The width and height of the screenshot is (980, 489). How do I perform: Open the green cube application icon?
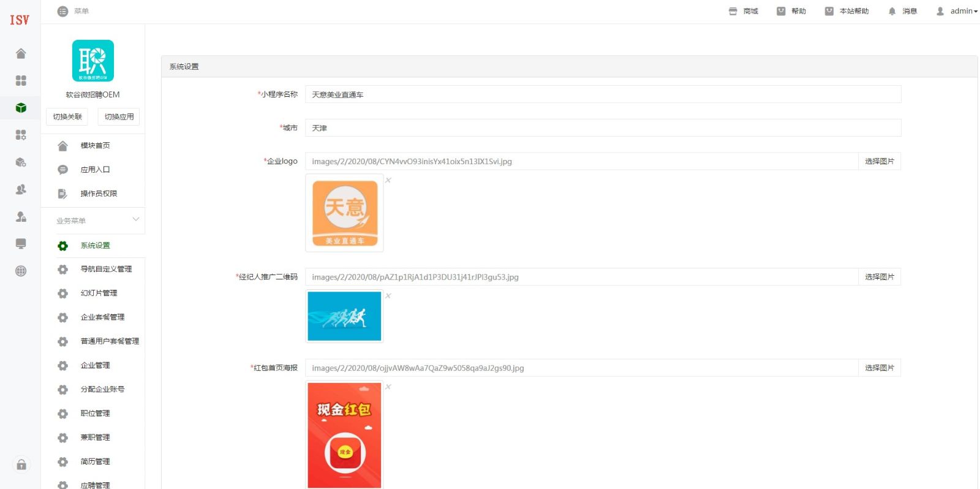(21, 108)
